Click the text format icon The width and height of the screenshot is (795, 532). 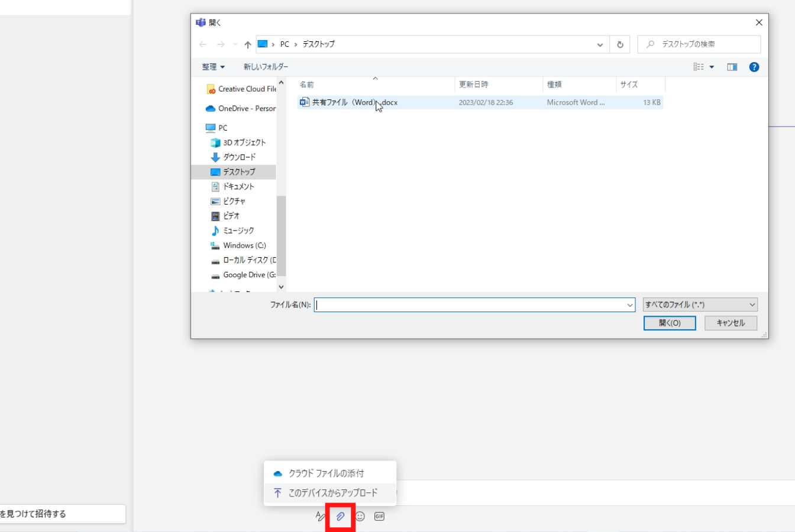point(320,517)
